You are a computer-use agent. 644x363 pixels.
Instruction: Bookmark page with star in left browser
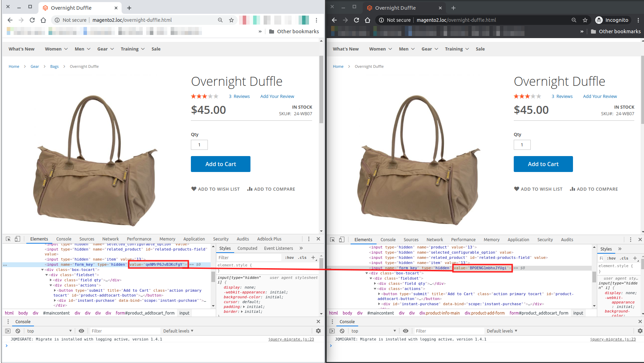click(231, 20)
